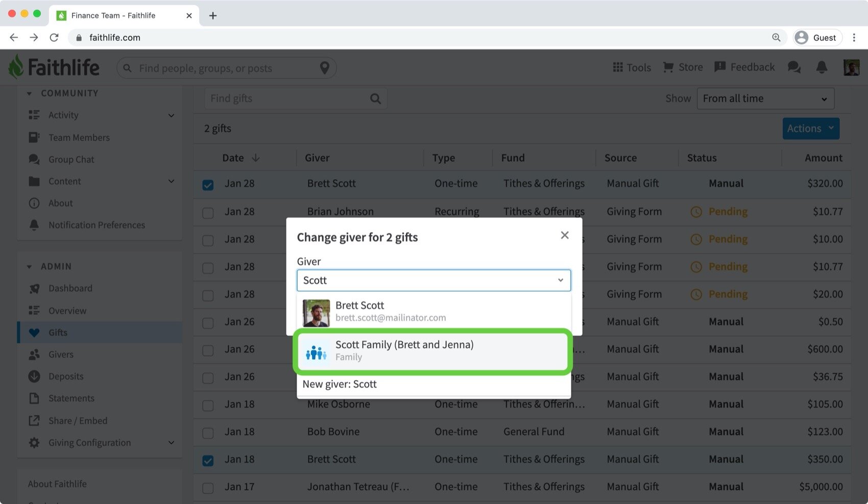868x504 pixels.
Task: Check the $600.00 gift checkbox
Action: pos(208,350)
